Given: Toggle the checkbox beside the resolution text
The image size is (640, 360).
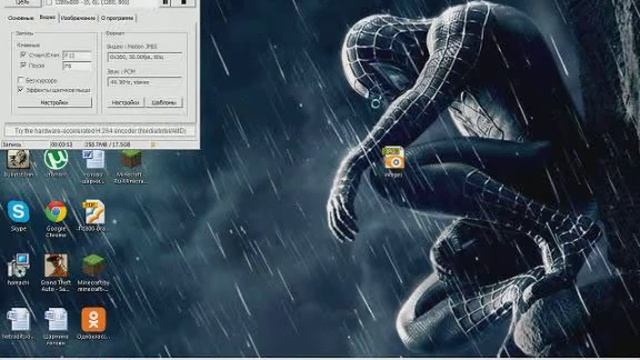Looking at the screenshot, I should pos(49,2).
